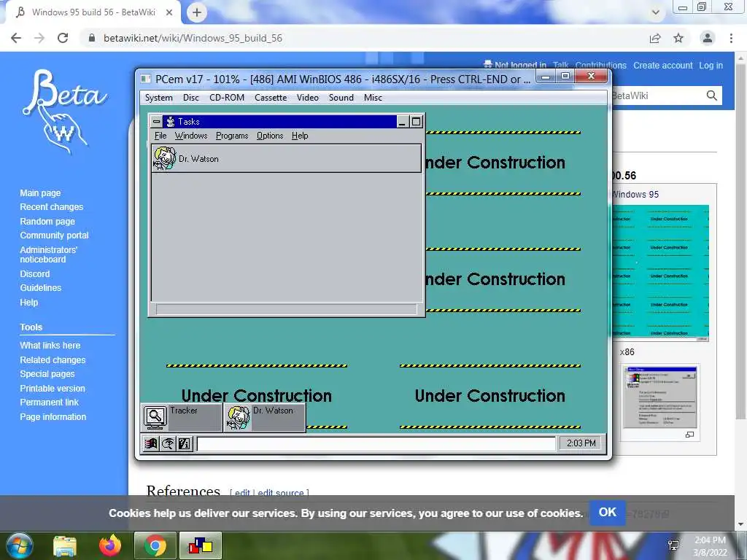Viewport: 747px width, 560px height.
Task: Click the tray bar text input field
Action: tap(376, 444)
